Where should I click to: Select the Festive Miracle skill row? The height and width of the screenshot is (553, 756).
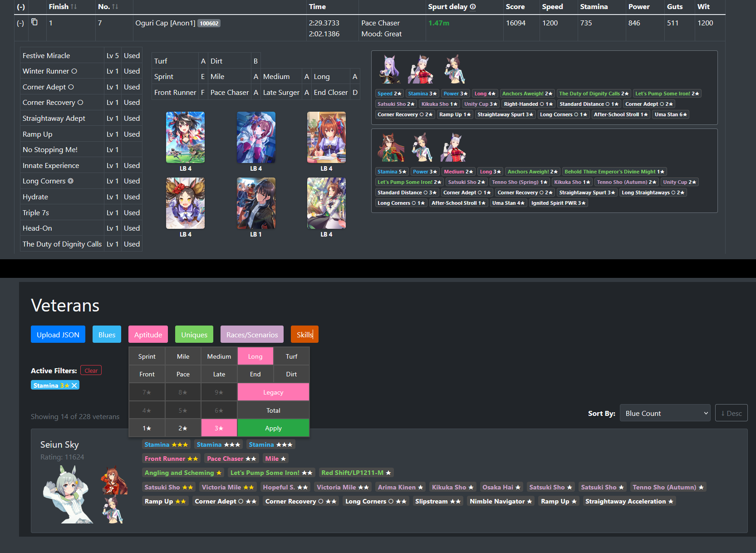[81, 55]
